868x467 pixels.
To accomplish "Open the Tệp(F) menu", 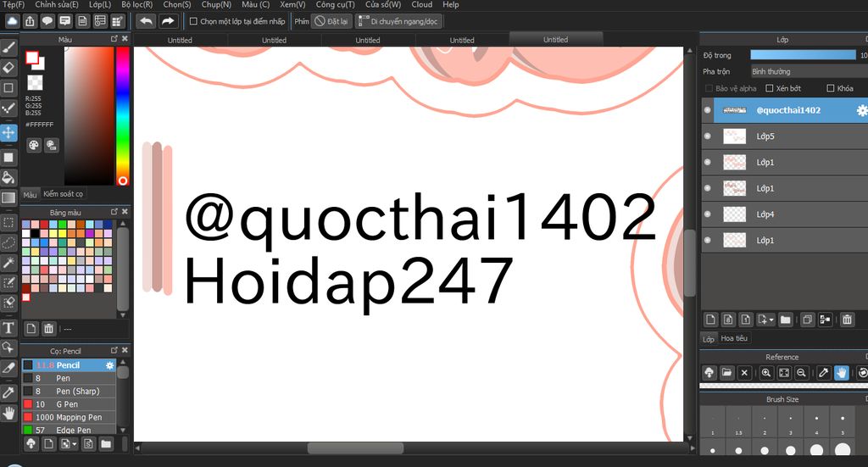I will tap(14, 4).
